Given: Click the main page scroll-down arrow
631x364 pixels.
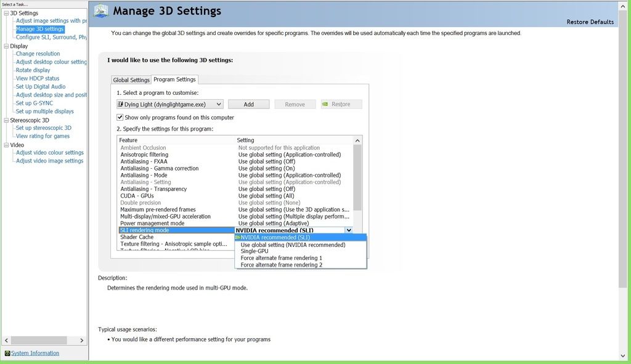Looking at the screenshot, I should click(x=623, y=356).
